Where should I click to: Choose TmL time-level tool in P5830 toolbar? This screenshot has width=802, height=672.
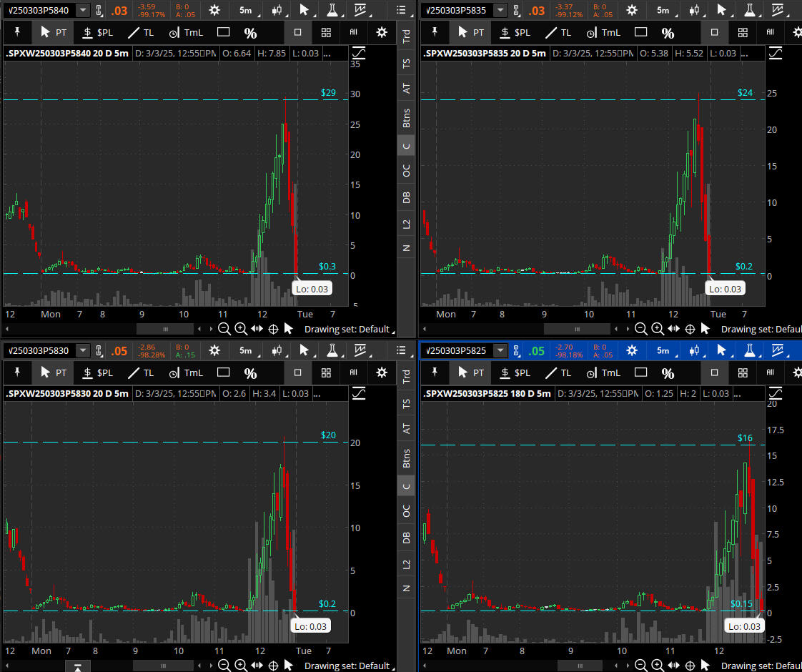point(186,372)
